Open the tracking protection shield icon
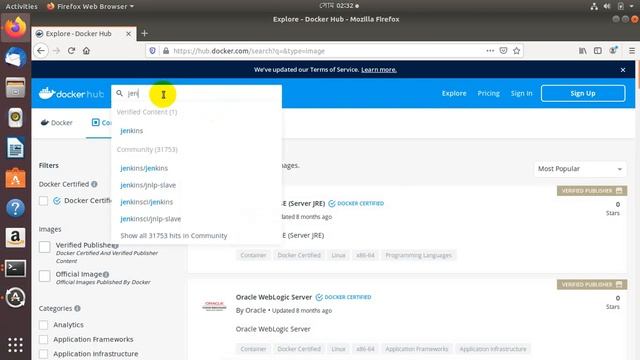 point(152,51)
